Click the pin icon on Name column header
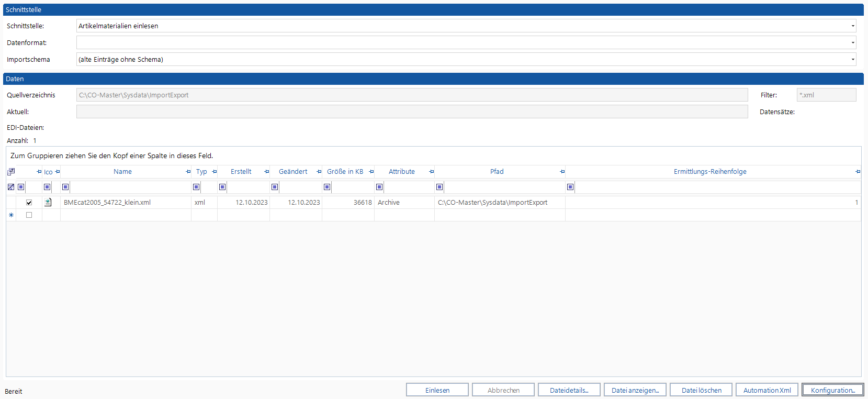This screenshot has width=868, height=399. click(188, 172)
